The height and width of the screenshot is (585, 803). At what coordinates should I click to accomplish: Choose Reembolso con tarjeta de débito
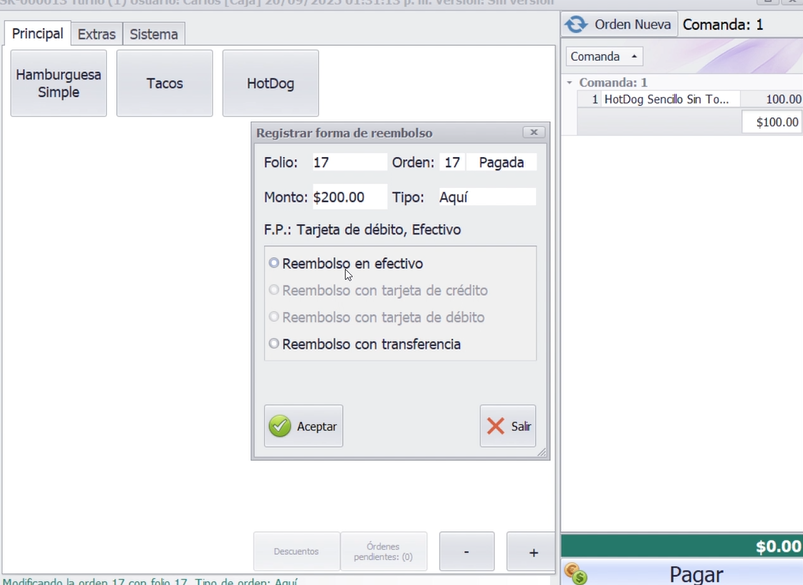(275, 317)
